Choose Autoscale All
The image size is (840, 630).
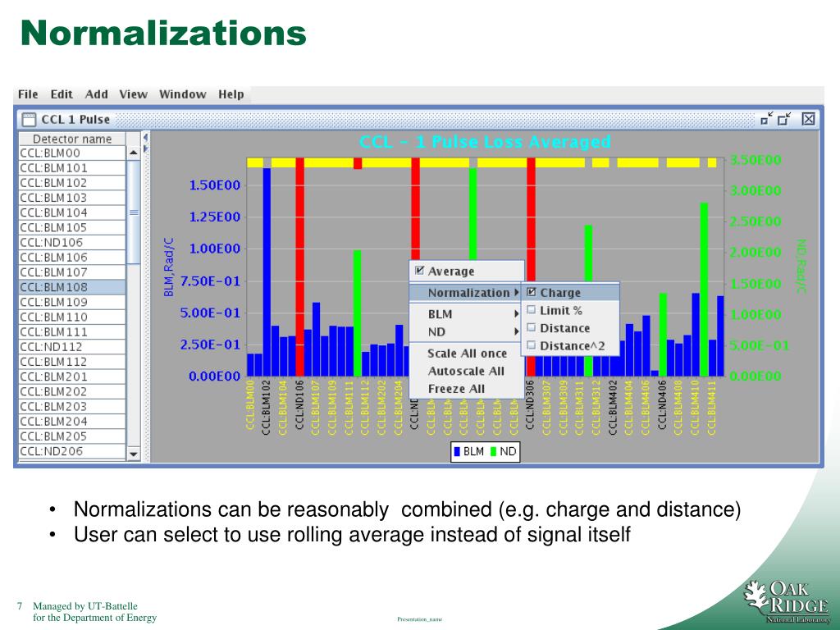coord(467,371)
